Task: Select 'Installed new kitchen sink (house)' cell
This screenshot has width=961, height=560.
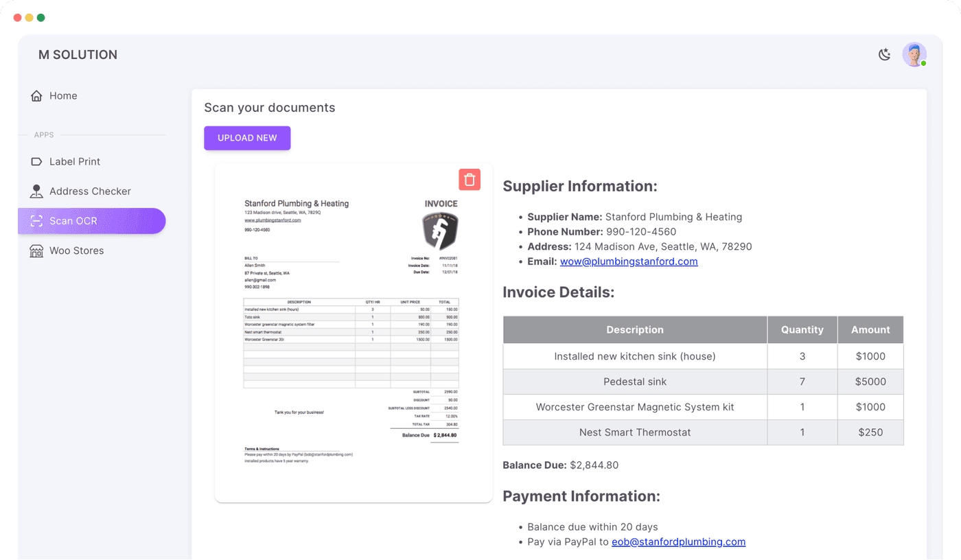Action: pos(635,357)
